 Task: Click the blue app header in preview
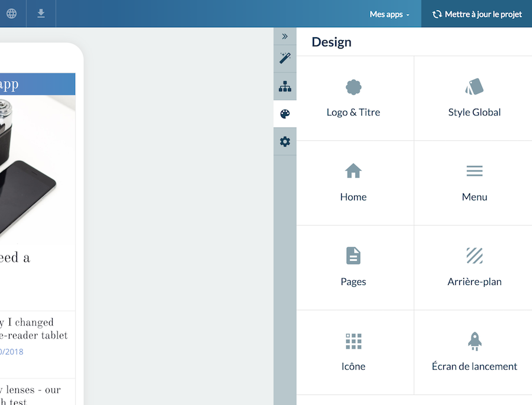pyautogui.click(x=37, y=84)
